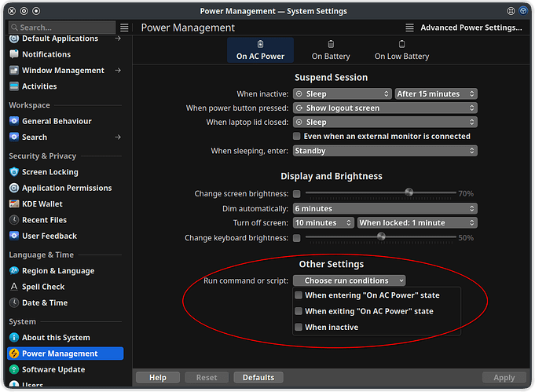The image size is (535, 392).
Task: Expand the Window Management arrow
Action: point(118,70)
